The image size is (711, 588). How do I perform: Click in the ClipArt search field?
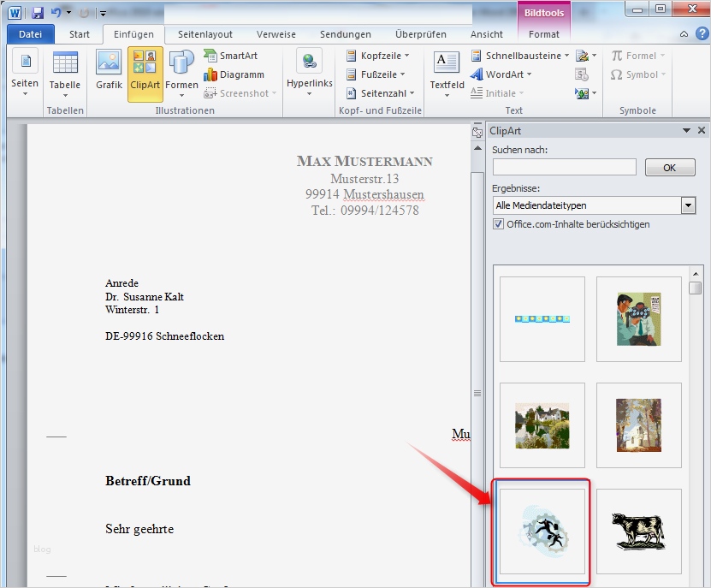pyautogui.click(x=564, y=167)
